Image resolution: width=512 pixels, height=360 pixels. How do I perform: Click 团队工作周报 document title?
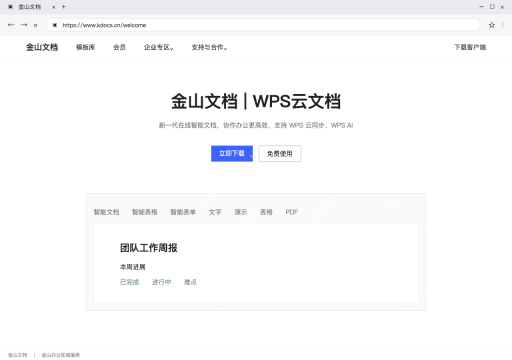[149, 248]
